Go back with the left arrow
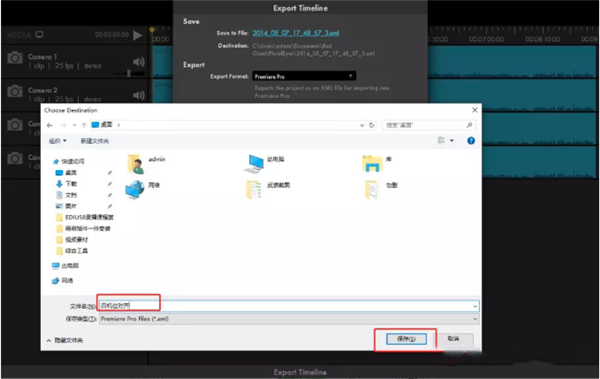The height and width of the screenshot is (379, 600). pos(50,125)
